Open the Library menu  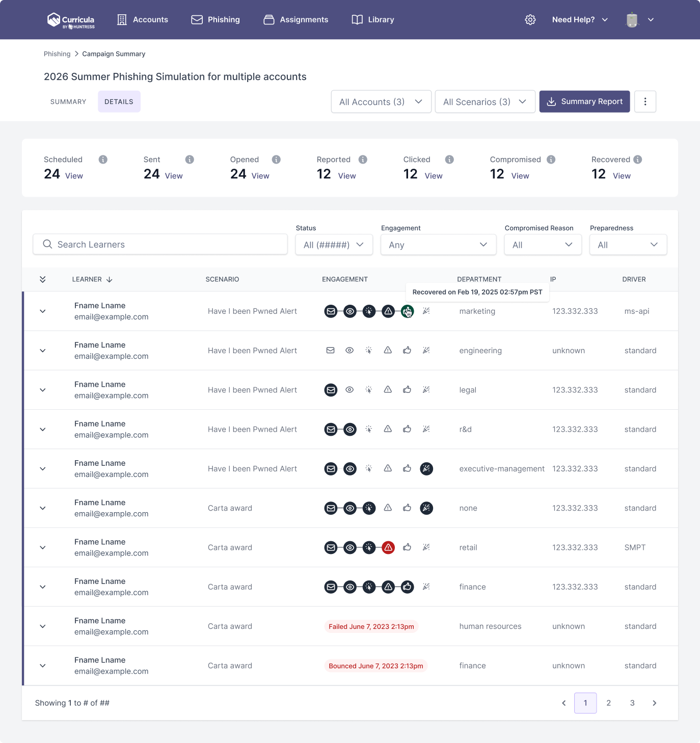point(373,20)
